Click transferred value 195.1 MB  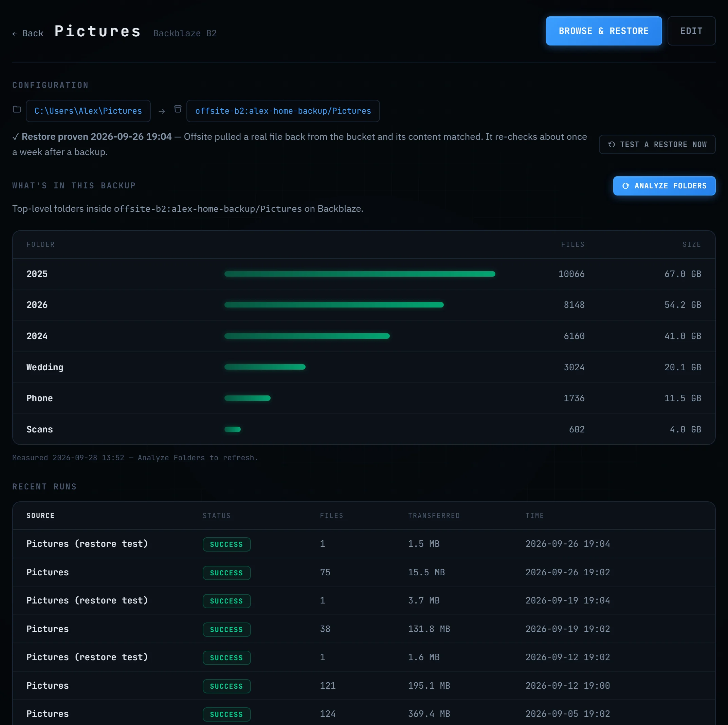click(429, 685)
